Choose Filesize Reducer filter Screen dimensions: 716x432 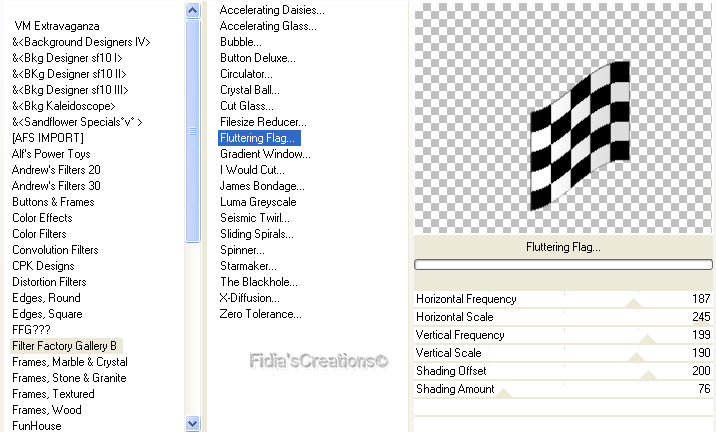tap(263, 122)
